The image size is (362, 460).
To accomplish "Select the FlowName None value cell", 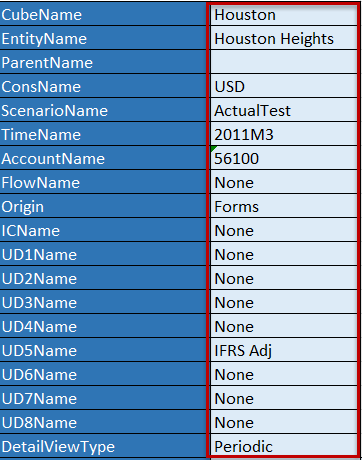I will click(x=284, y=182).
